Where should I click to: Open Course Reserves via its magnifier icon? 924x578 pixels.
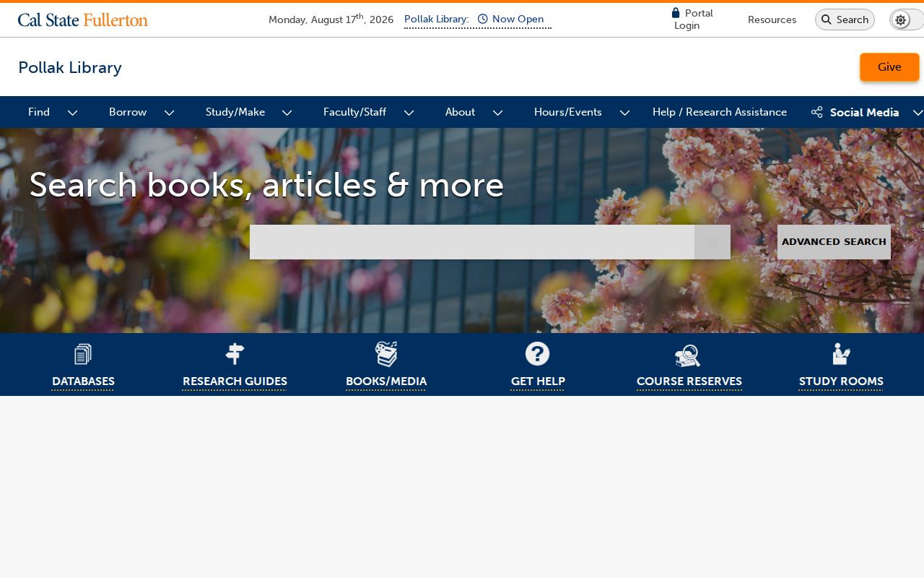688,355
